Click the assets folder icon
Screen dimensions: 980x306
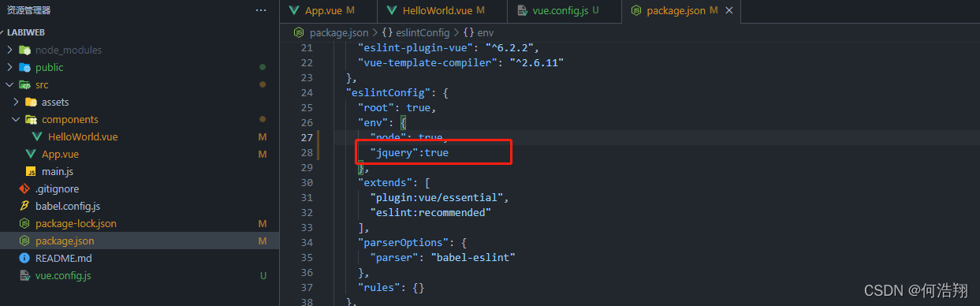pyautogui.click(x=31, y=102)
